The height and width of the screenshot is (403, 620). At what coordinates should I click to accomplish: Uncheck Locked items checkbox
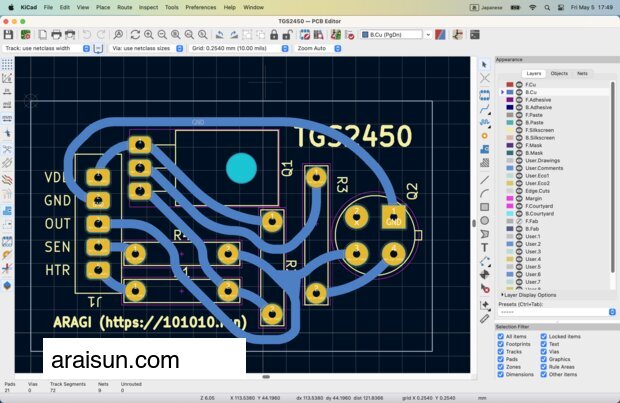(x=544, y=337)
